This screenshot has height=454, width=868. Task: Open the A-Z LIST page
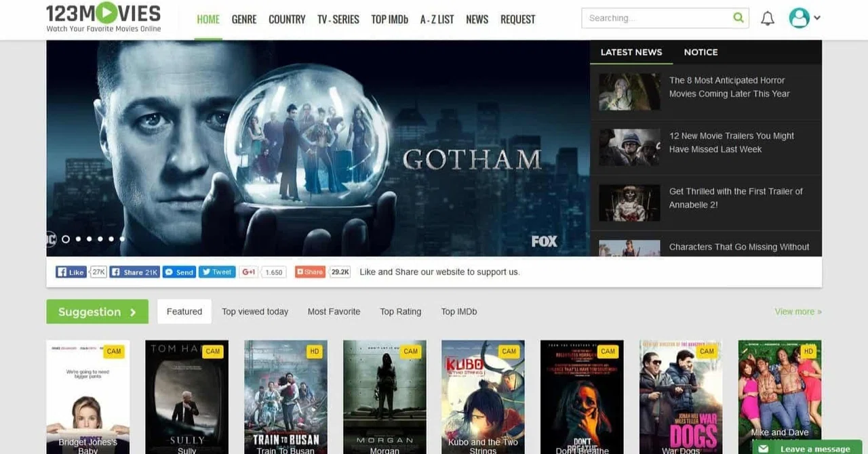click(x=437, y=19)
